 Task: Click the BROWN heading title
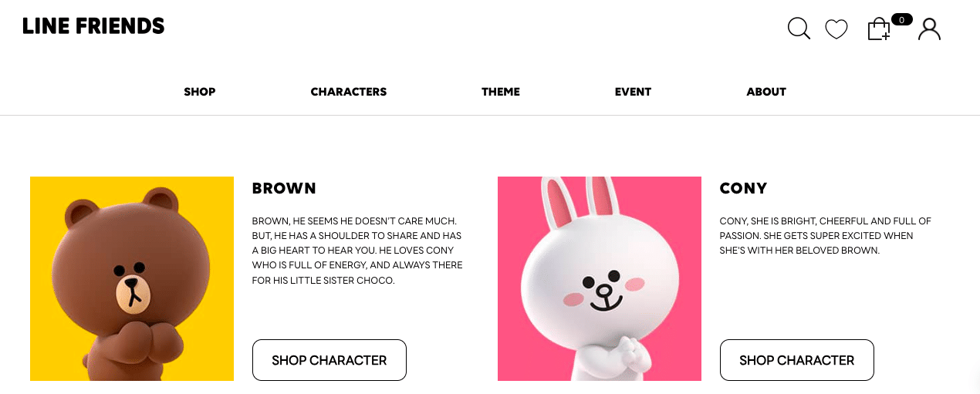[284, 188]
